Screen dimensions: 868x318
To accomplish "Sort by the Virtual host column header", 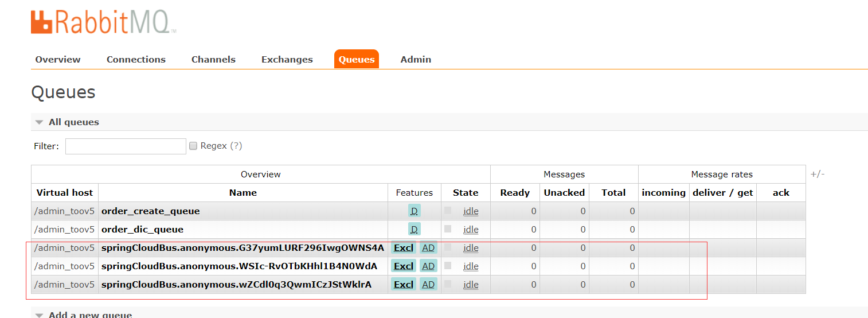I will pyautogui.click(x=65, y=193).
